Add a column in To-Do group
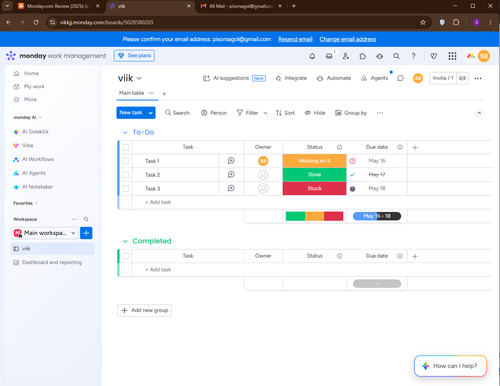Image resolution: width=500 pixels, height=386 pixels. (415, 147)
